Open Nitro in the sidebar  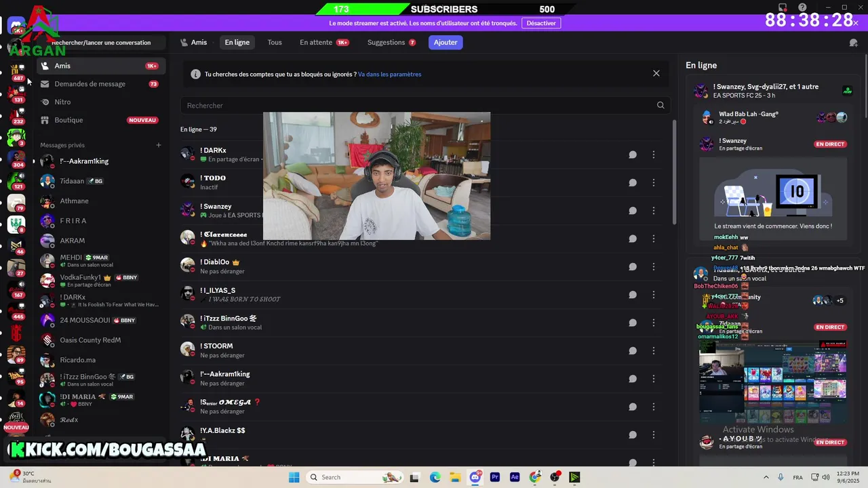tap(101, 102)
